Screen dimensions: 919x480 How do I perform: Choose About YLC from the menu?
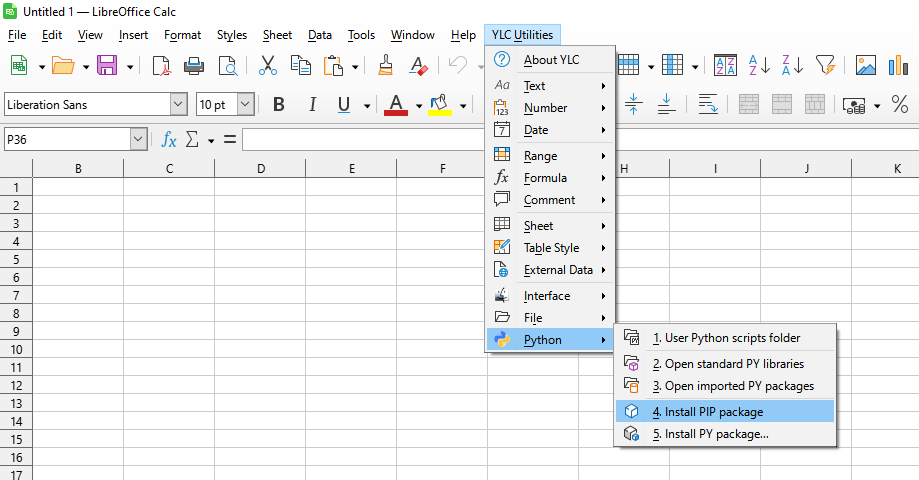[x=551, y=60]
